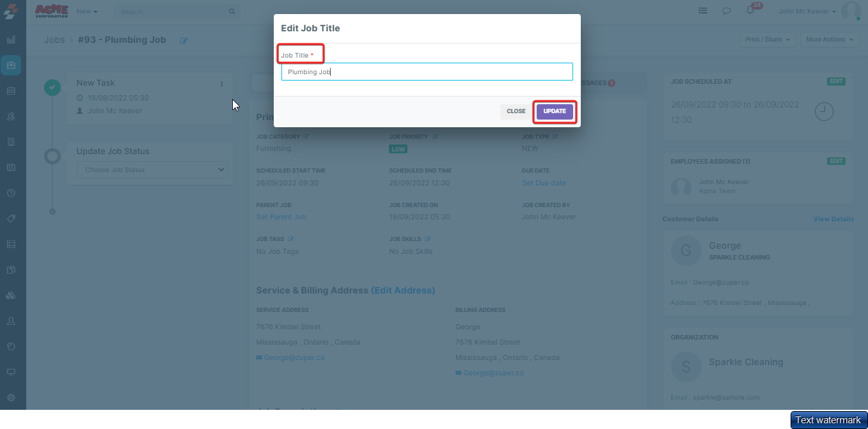Click EDIT on Employees Assigned card

point(836,161)
